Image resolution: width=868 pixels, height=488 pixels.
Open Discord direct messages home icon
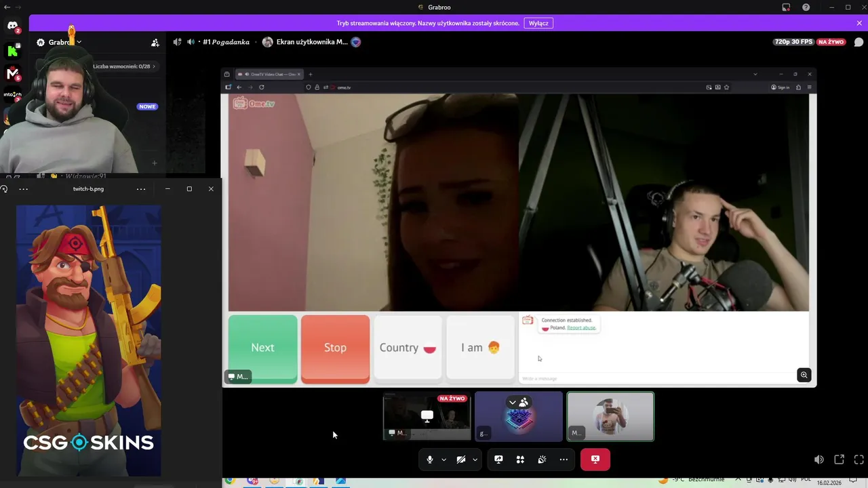[x=12, y=26]
